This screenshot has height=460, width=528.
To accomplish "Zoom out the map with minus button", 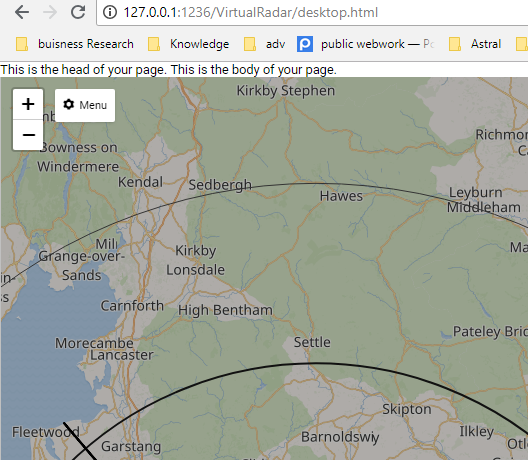I will (x=28, y=135).
